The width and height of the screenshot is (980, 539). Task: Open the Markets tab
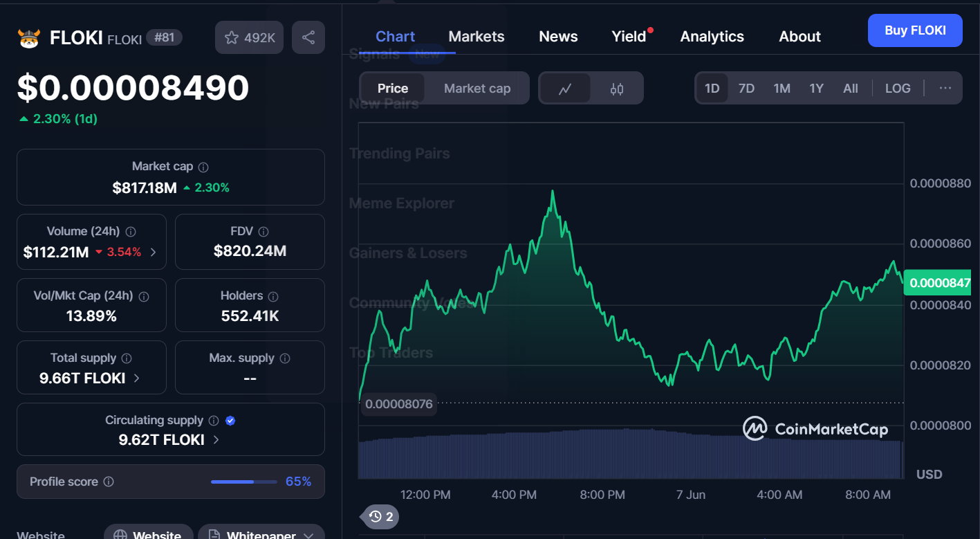[477, 37]
